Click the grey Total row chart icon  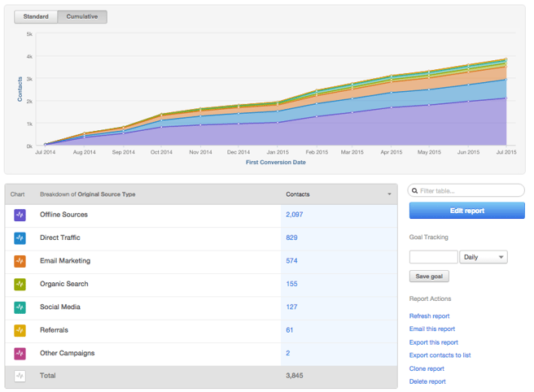point(20,377)
